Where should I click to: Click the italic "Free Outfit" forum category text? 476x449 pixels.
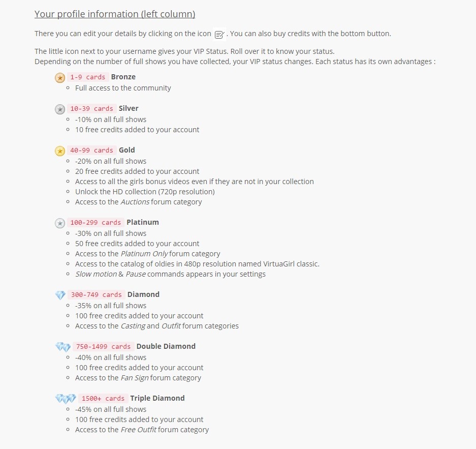tap(138, 430)
